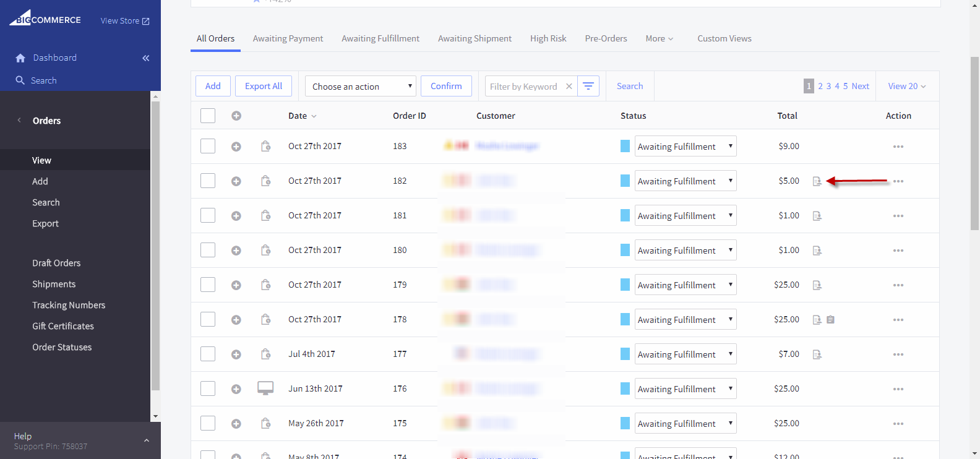Clear the keyword filter with X icon

pos(569,87)
